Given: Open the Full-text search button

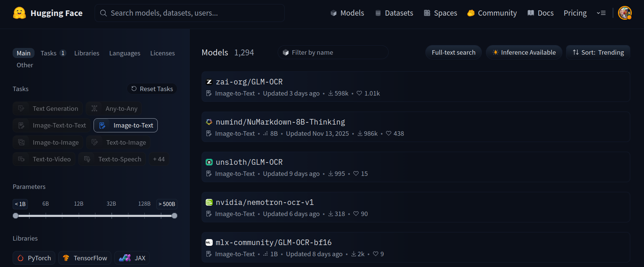Looking at the screenshot, I should coord(453,52).
